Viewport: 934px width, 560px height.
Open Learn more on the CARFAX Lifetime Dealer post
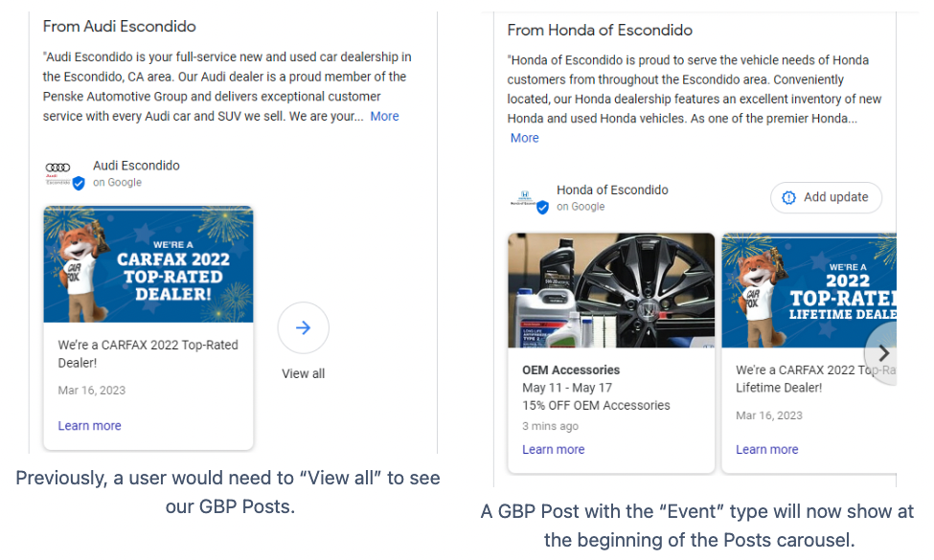click(766, 449)
